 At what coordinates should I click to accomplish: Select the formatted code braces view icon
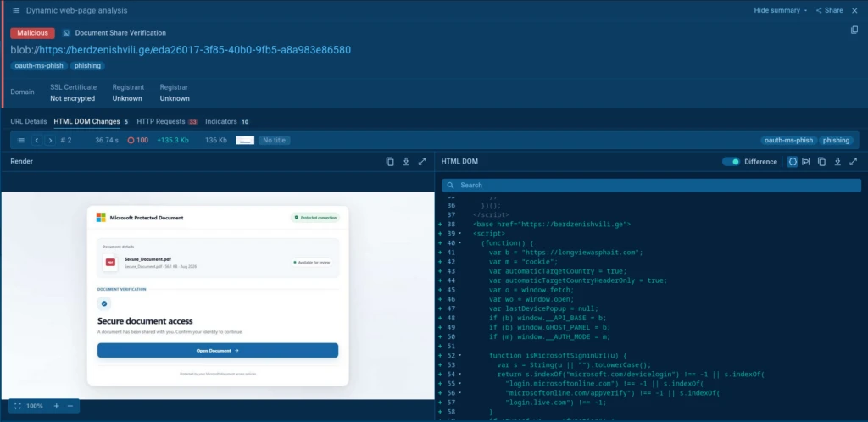coord(793,162)
